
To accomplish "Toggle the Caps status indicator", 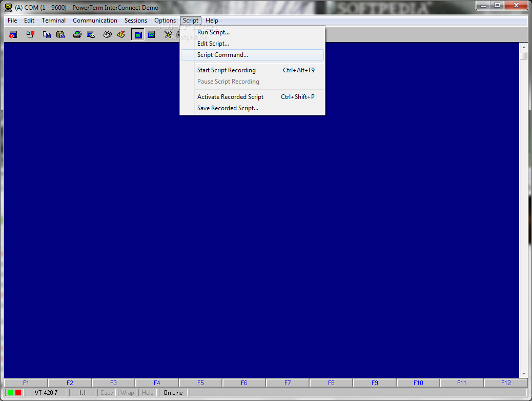I will click(107, 392).
